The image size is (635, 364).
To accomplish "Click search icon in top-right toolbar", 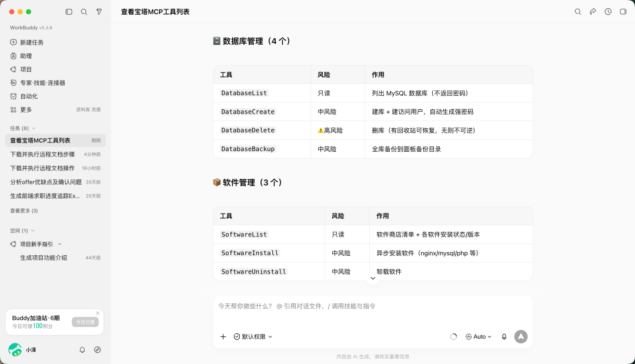I will pyautogui.click(x=578, y=12).
